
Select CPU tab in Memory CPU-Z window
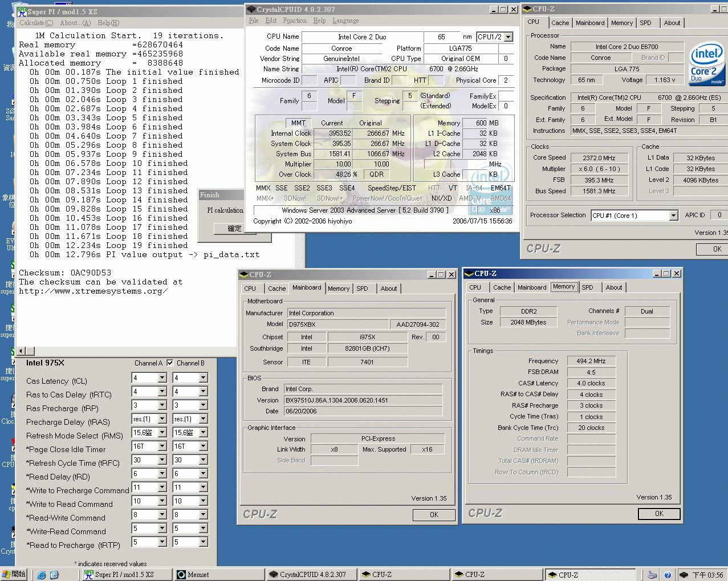pyautogui.click(x=475, y=287)
